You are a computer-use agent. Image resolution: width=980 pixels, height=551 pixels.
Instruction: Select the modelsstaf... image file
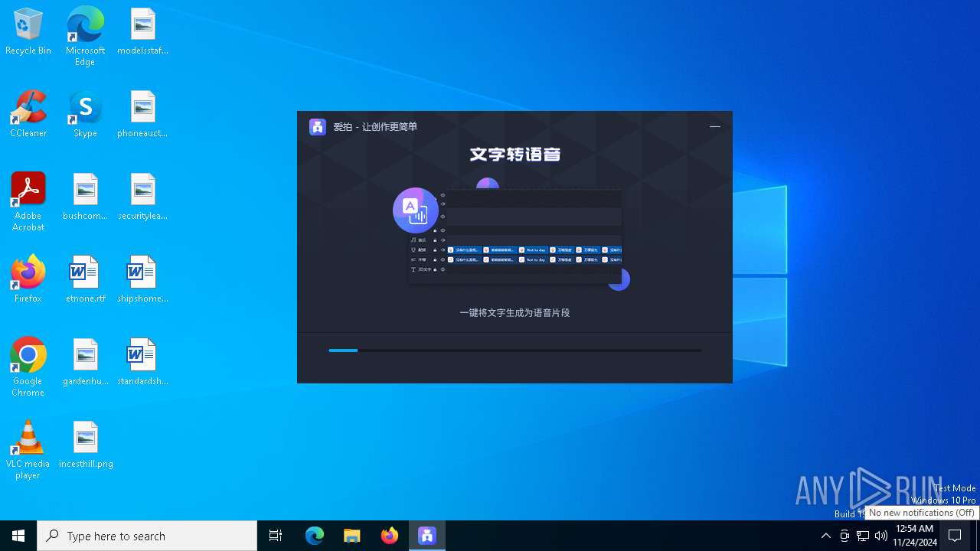pyautogui.click(x=142, y=31)
